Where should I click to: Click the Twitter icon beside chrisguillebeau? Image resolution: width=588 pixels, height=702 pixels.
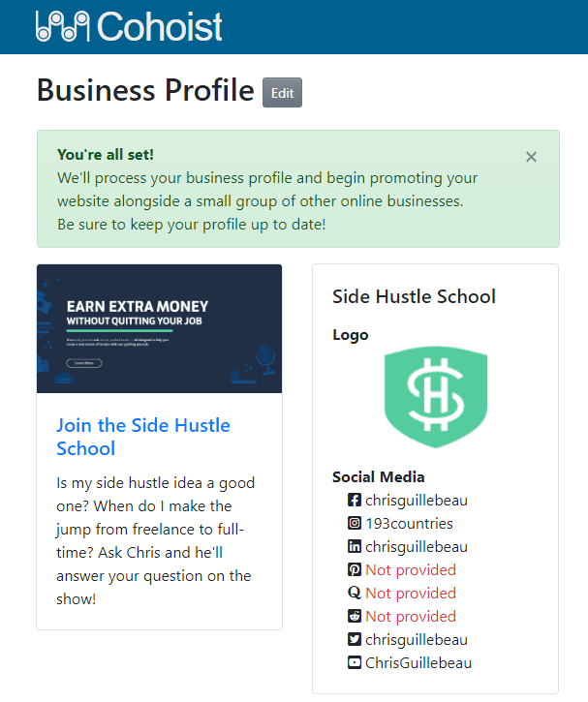(x=355, y=639)
